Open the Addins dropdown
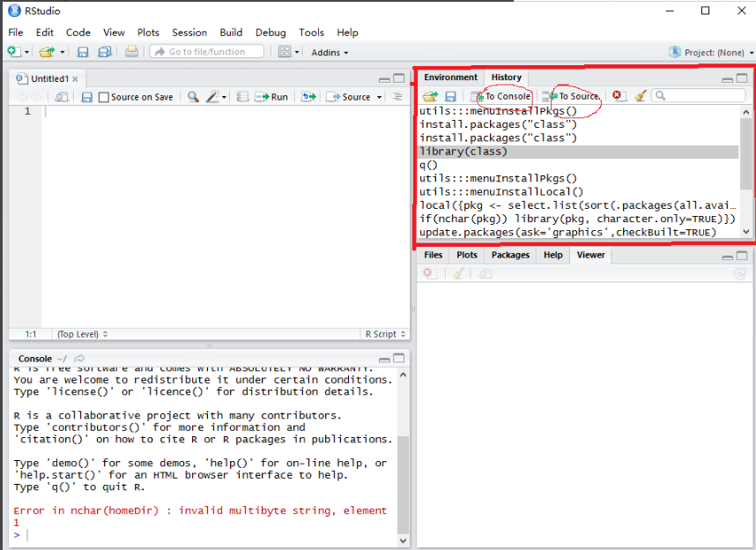This screenshot has width=756, height=550. coord(330,52)
